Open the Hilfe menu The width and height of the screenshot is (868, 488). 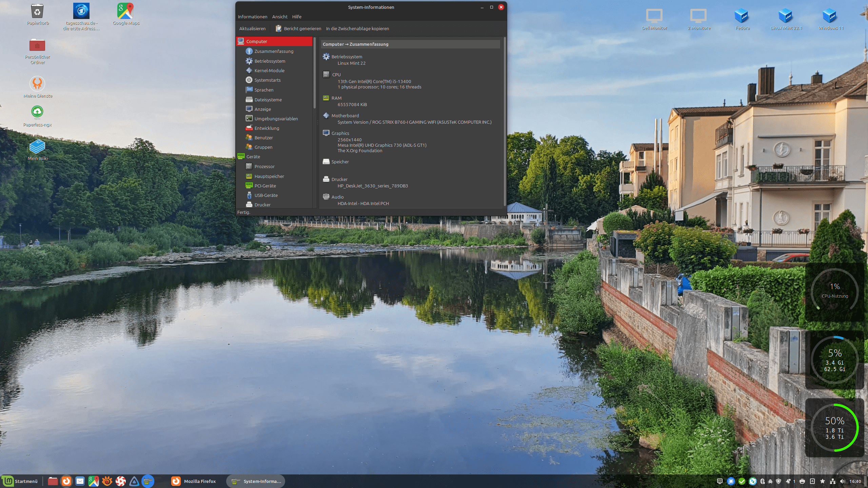point(297,17)
